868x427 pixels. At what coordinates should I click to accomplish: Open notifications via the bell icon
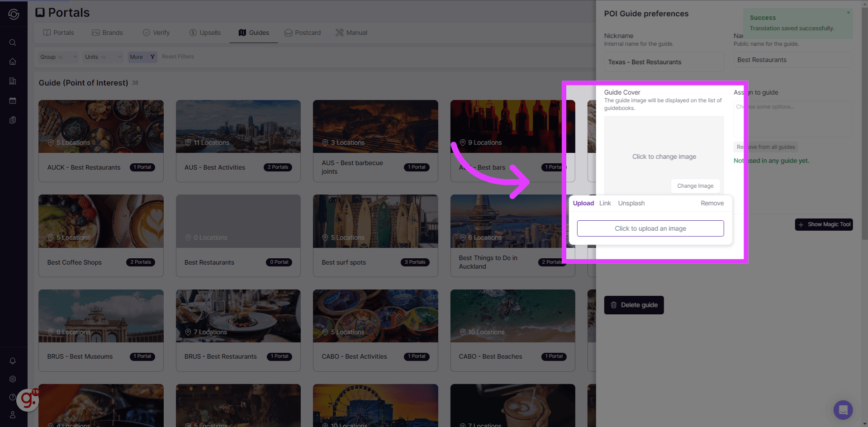coord(12,361)
